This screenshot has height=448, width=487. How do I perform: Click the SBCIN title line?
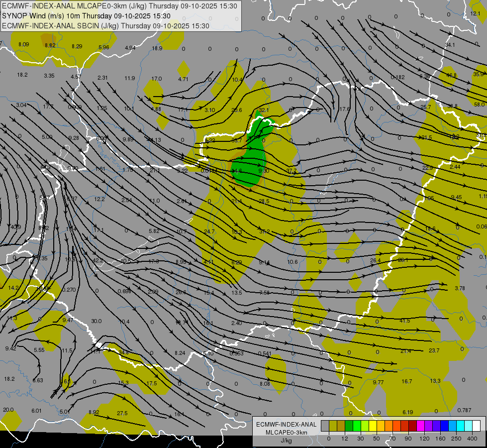pos(105,26)
